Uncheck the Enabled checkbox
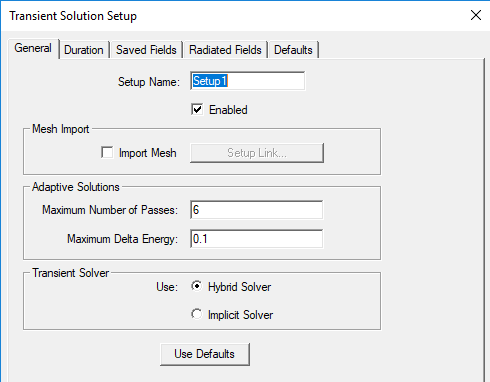 click(x=197, y=109)
